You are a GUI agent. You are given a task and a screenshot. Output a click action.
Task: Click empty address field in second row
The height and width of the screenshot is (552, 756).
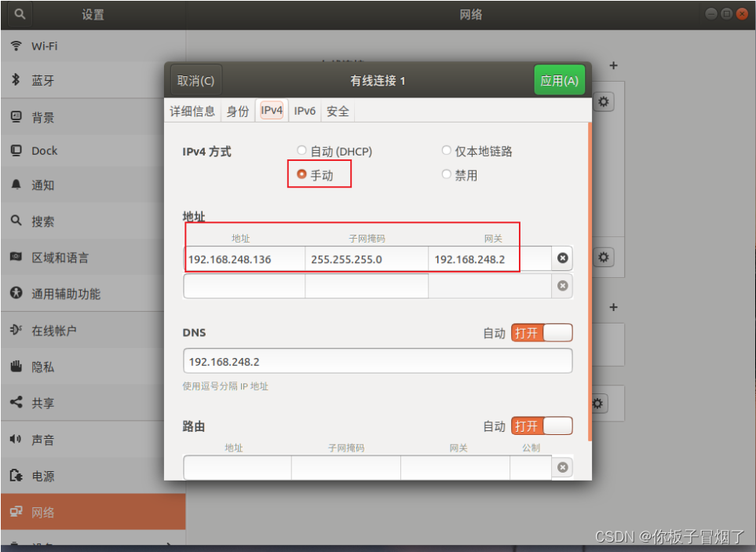coord(244,287)
